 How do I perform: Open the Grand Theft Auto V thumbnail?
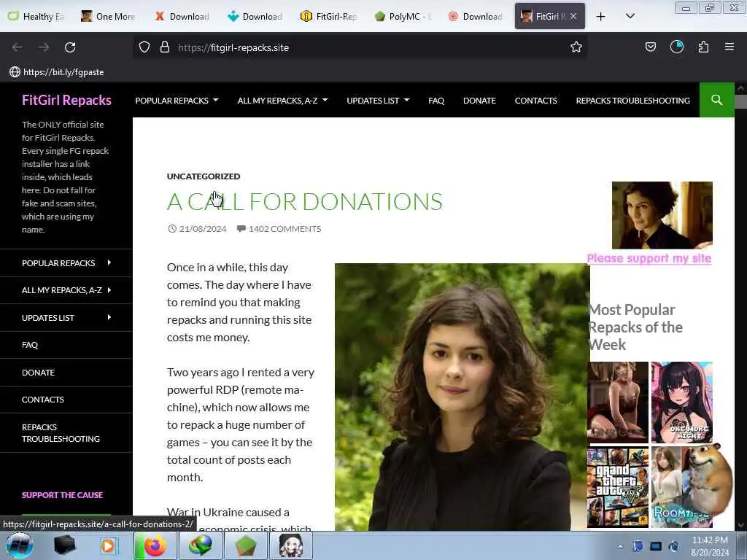tap(618, 487)
